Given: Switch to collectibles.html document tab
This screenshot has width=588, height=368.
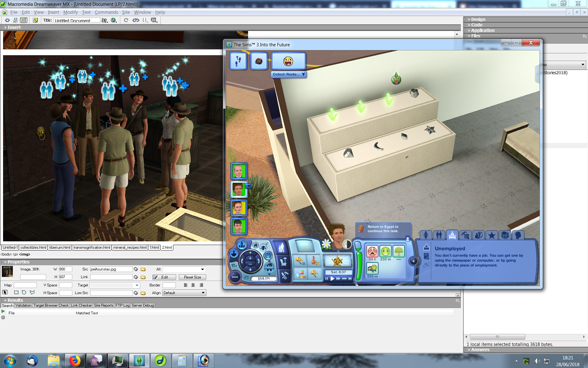Looking at the screenshot, I should pyautogui.click(x=33, y=247).
